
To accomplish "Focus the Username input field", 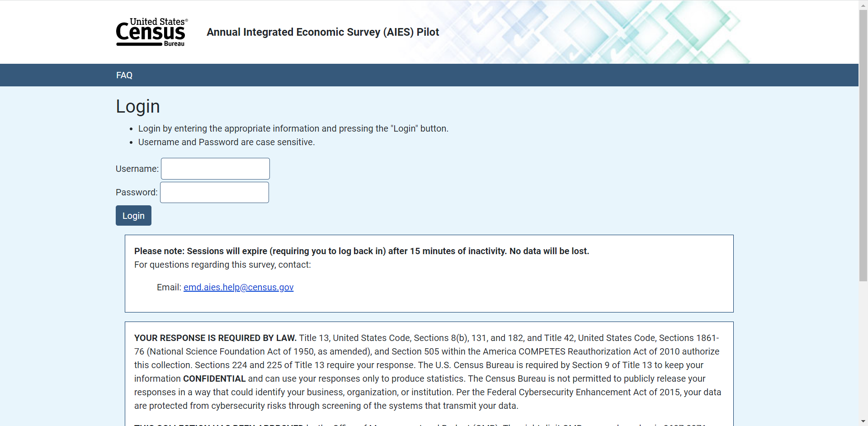I will pyautogui.click(x=215, y=169).
